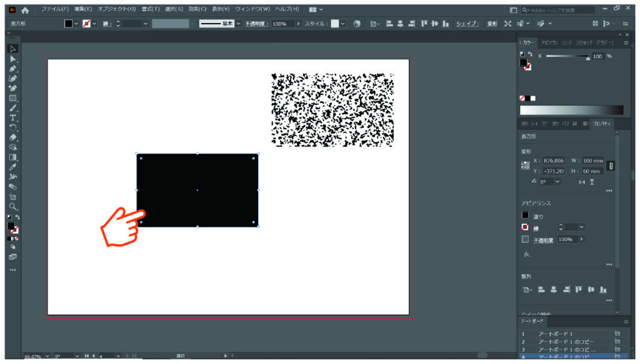Open the Color panel menu icon
Viewport: 640px width, 364px height.
[x=626, y=42]
